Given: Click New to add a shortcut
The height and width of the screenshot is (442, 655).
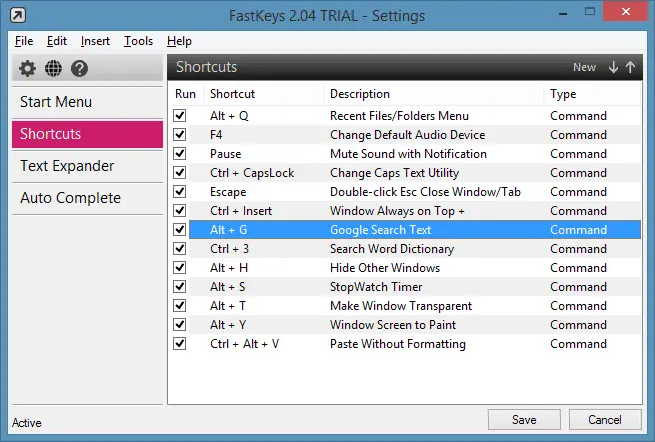Looking at the screenshot, I should (x=584, y=67).
